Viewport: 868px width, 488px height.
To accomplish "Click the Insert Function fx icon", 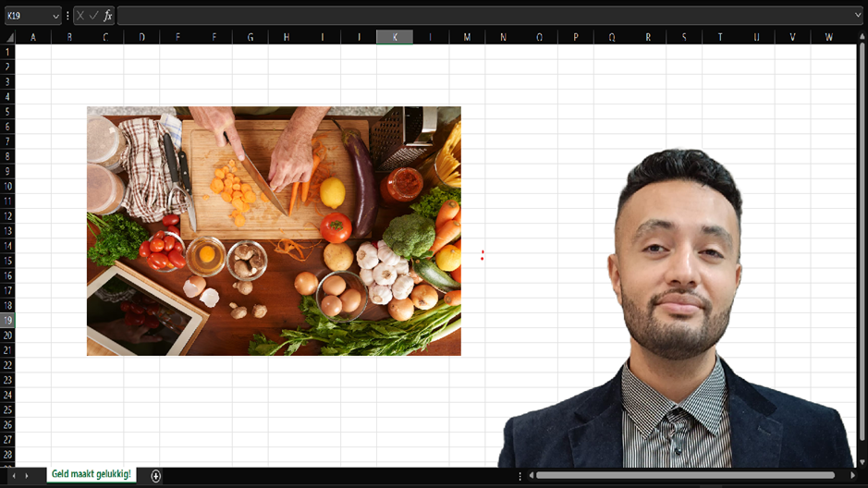I will coord(108,16).
